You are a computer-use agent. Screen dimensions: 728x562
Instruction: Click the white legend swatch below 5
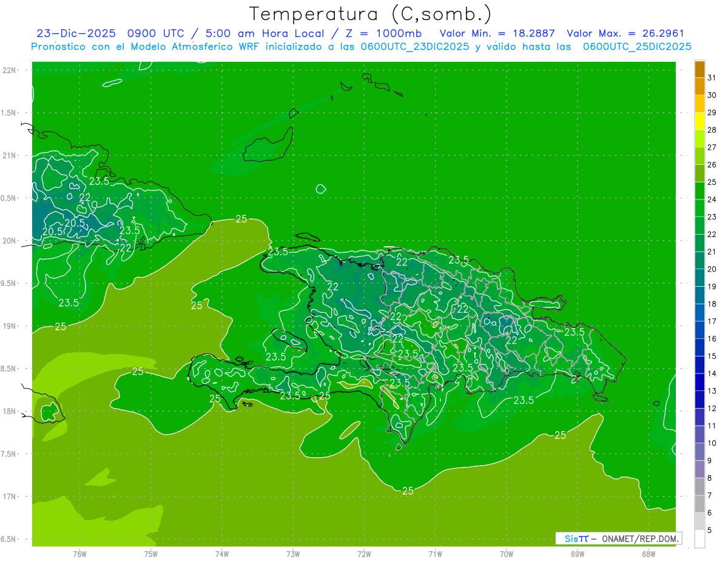(699, 539)
